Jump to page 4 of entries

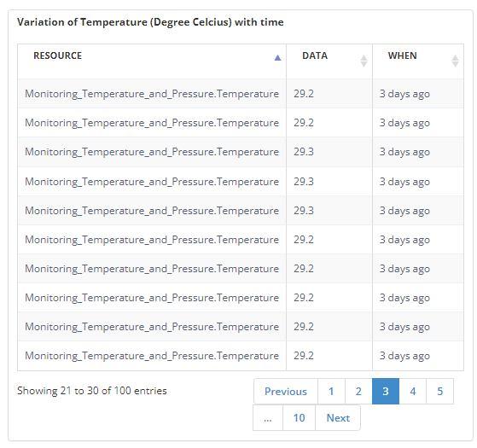[x=412, y=391]
